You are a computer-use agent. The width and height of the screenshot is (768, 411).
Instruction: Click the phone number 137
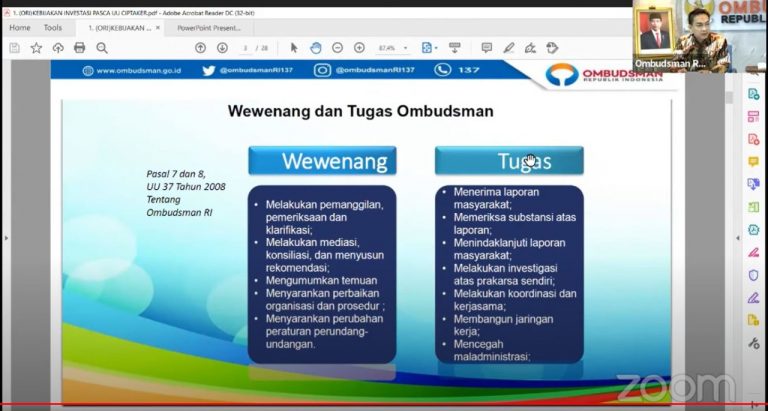(469, 70)
